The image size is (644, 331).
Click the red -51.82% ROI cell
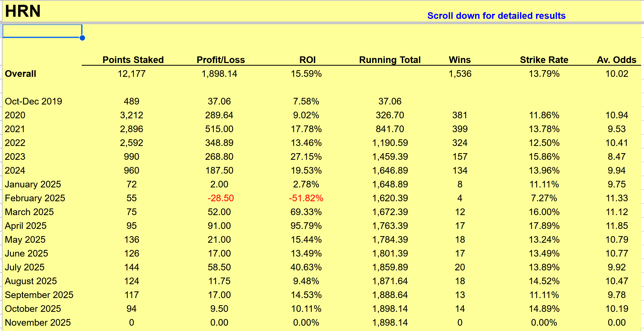coord(306,198)
